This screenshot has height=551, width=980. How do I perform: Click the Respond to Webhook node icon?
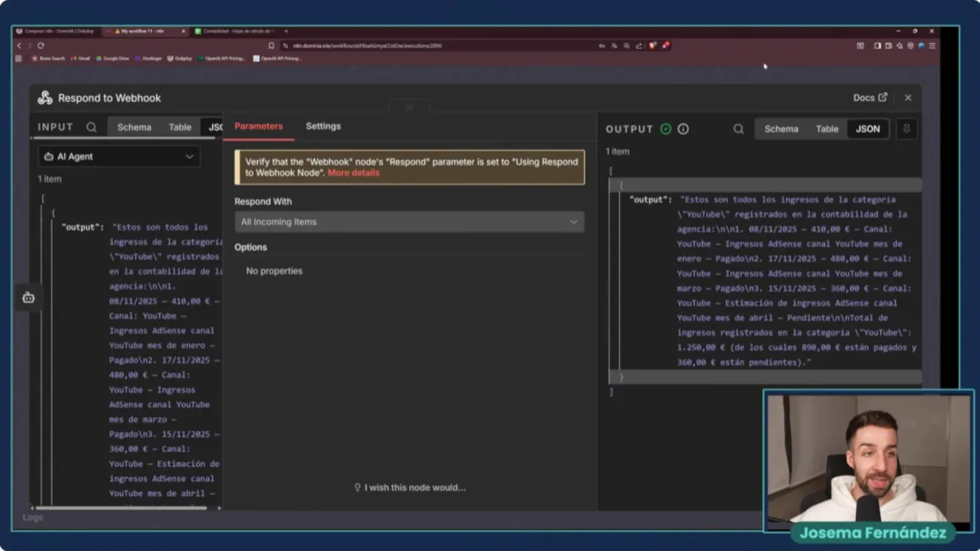45,98
